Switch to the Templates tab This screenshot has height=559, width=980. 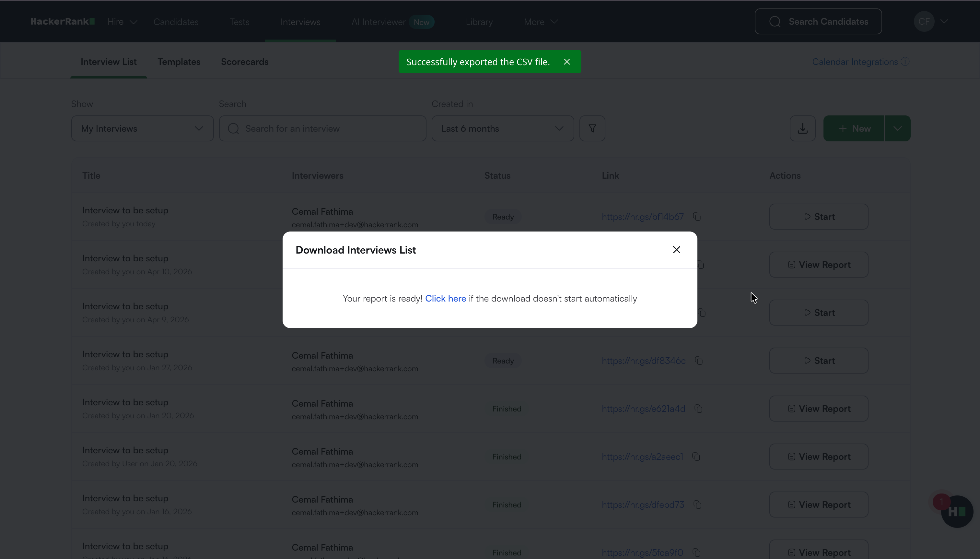pos(179,62)
